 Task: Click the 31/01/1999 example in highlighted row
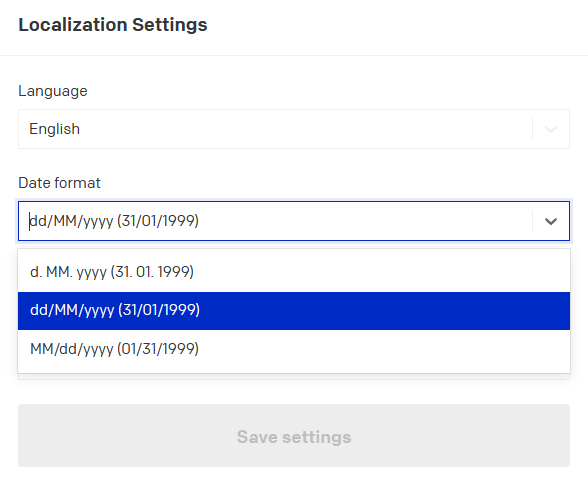pyautogui.click(x=159, y=310)
